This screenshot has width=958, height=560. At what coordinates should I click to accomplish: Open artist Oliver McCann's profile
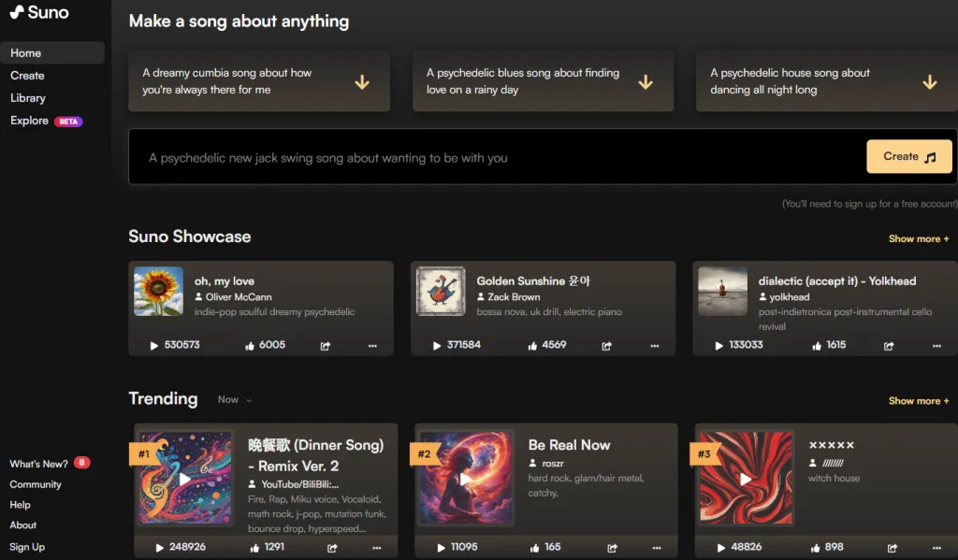[x=233, y=296]
